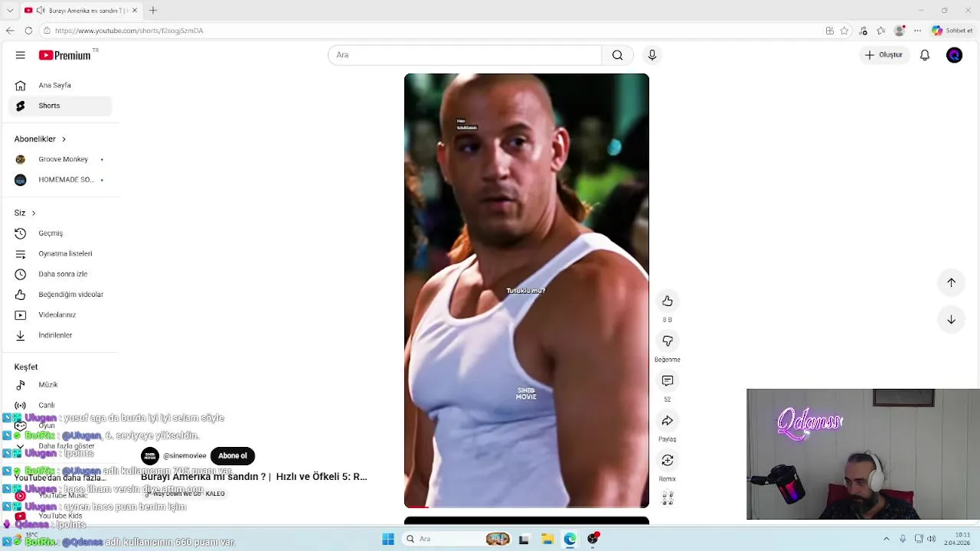
Task: Open Müzik in Keşfet
Action: pyautogui.click(x=60, y=385)
